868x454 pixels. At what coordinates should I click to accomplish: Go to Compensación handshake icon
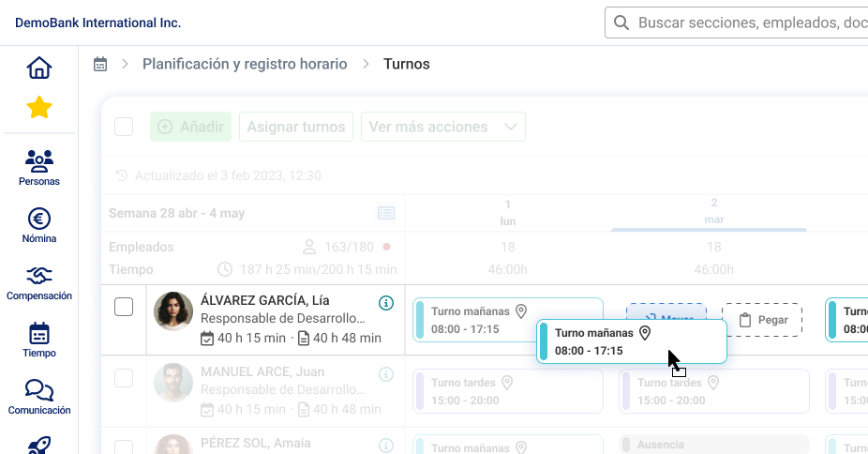click(38, 282)
